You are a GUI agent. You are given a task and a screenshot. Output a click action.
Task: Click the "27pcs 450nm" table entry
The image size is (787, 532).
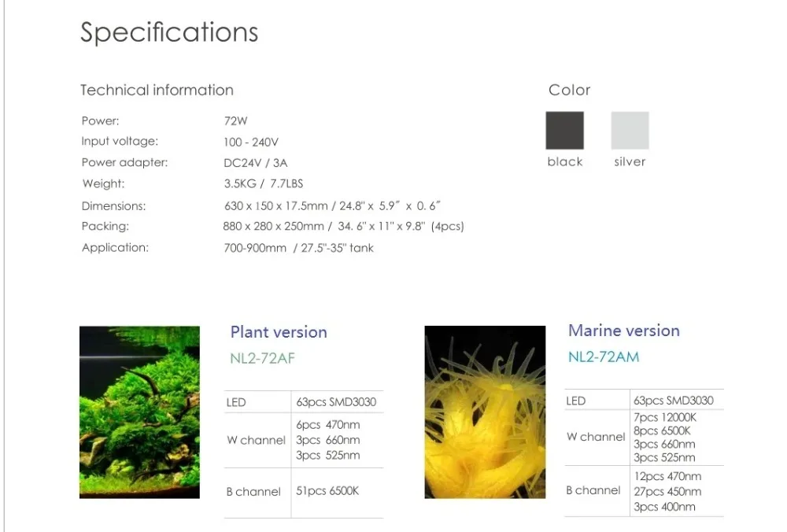667,491
